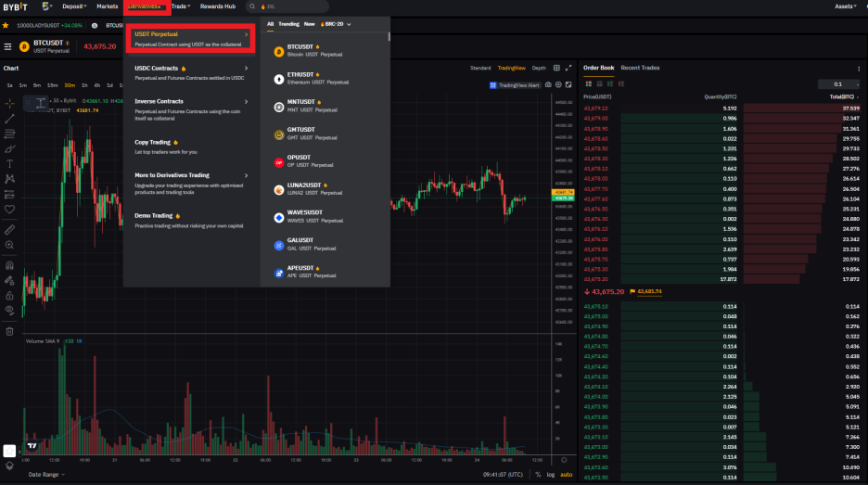Open the Deposit dropdown
868x485 pixels.
[74, 6]
